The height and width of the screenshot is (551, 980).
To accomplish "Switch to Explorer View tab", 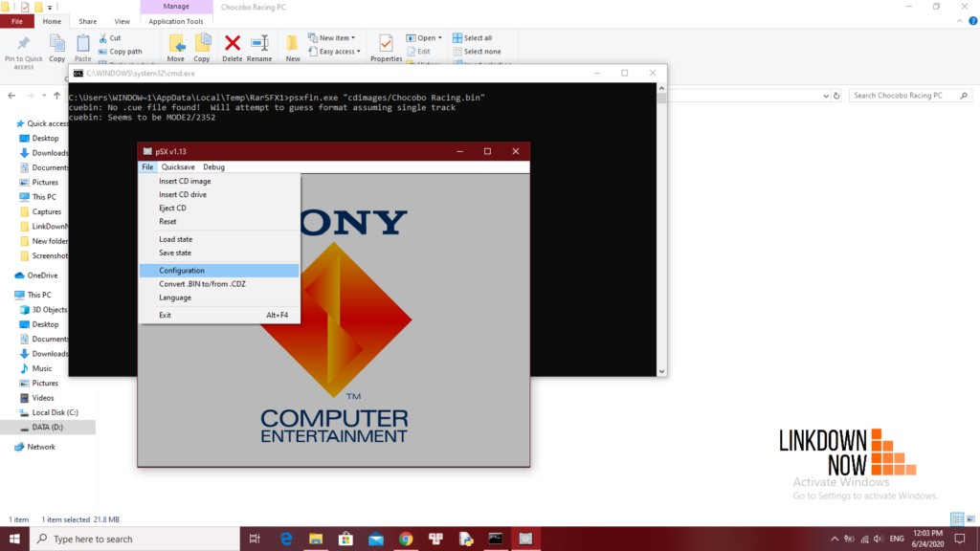I will (122, 21).
